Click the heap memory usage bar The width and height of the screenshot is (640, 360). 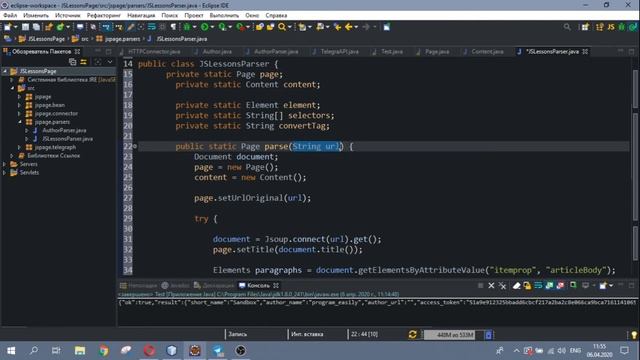(x=453, y=335)
